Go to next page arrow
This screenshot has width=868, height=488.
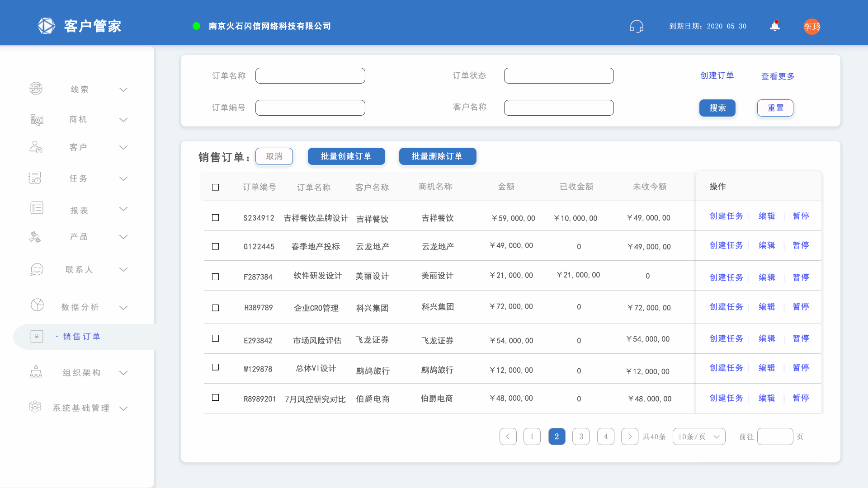tap(630, 436)
